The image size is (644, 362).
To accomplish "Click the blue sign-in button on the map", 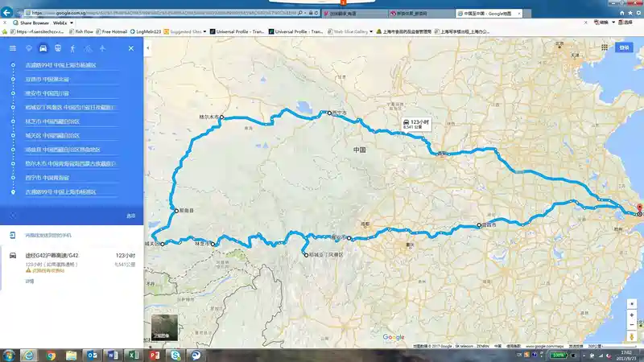I will 622,48.
